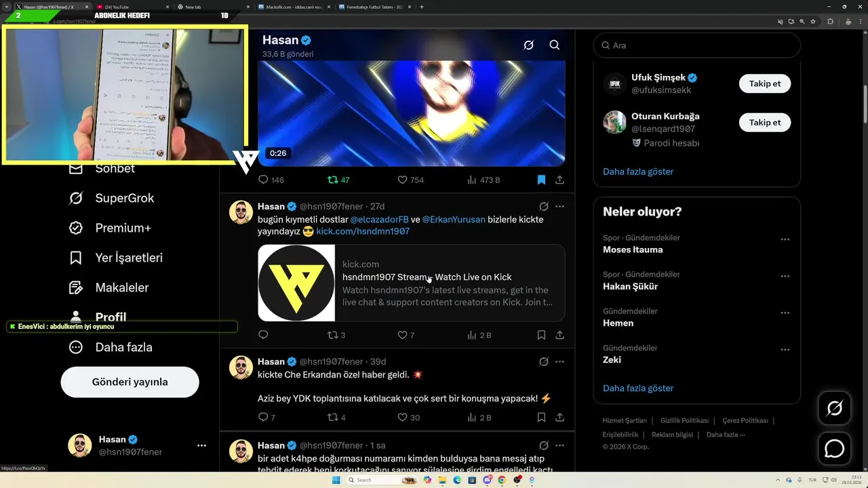Open more options for Moses Itauma trend
Image resolution: width=868 pixels, height=488 pixels.
[x=785, y=239]
